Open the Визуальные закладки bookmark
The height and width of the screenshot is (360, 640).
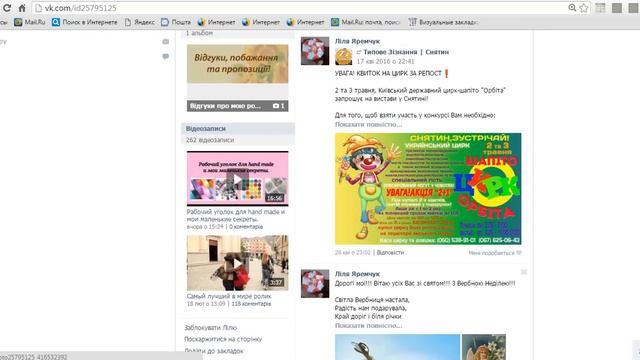442,22
